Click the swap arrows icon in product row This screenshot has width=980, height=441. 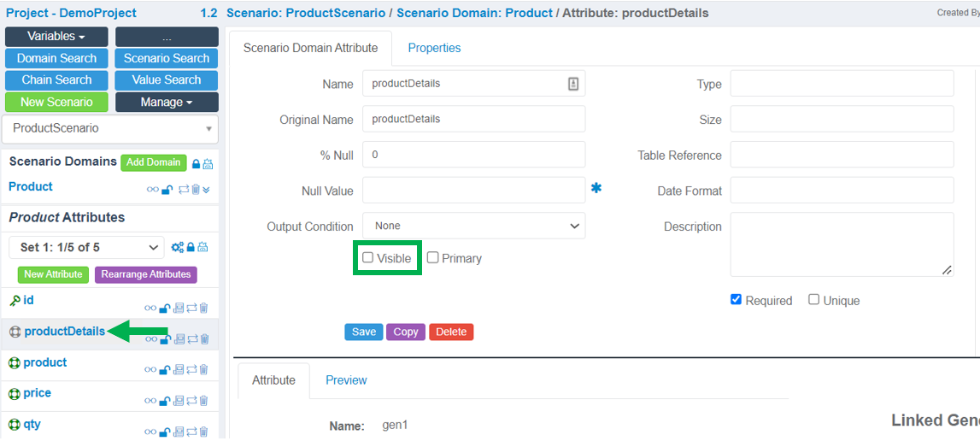[x=191, y=370]
